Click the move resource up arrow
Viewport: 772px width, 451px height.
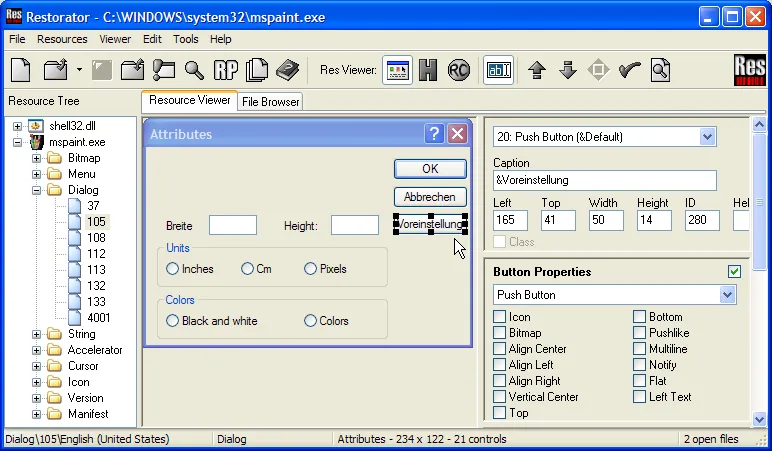coord(536,70)
